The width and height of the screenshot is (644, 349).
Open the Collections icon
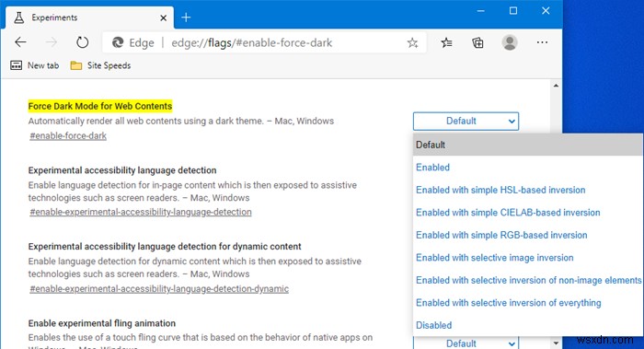[x=477, y=42]
